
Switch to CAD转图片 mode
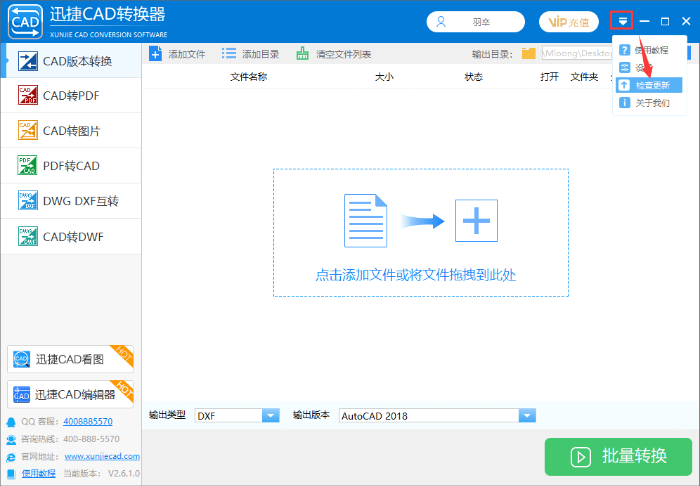pyautogui.click(x=71, y=130)
